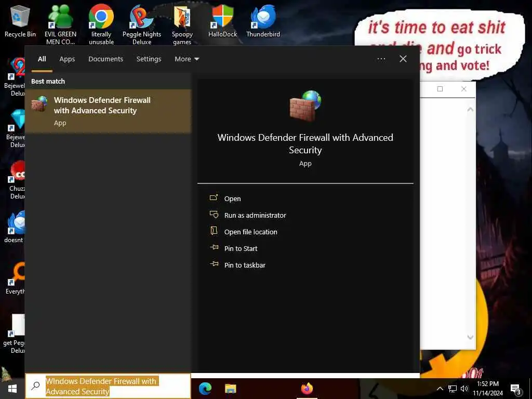Click the 'get Peggle Deluxe' desktop icon
532x399 pixels.
click(15, 334)
